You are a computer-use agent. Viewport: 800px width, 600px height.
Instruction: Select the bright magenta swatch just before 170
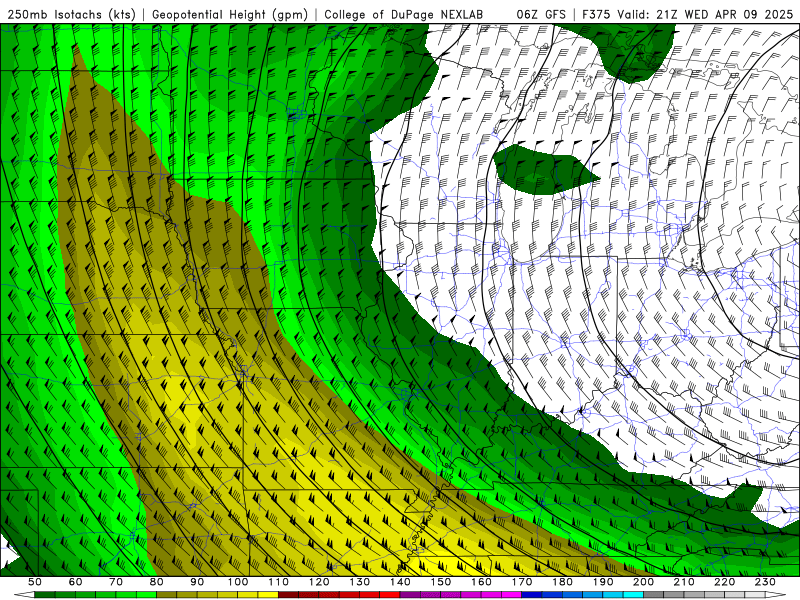[x=511, y=595]
